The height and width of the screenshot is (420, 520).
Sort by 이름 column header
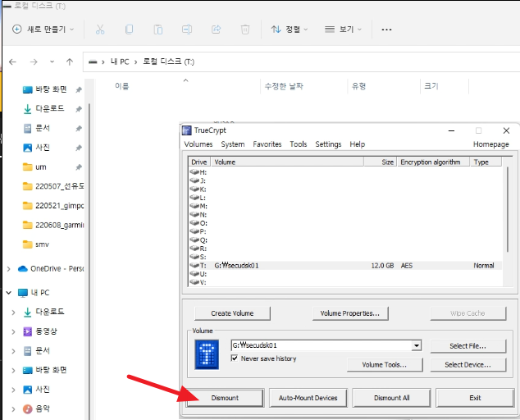[121, 86]
